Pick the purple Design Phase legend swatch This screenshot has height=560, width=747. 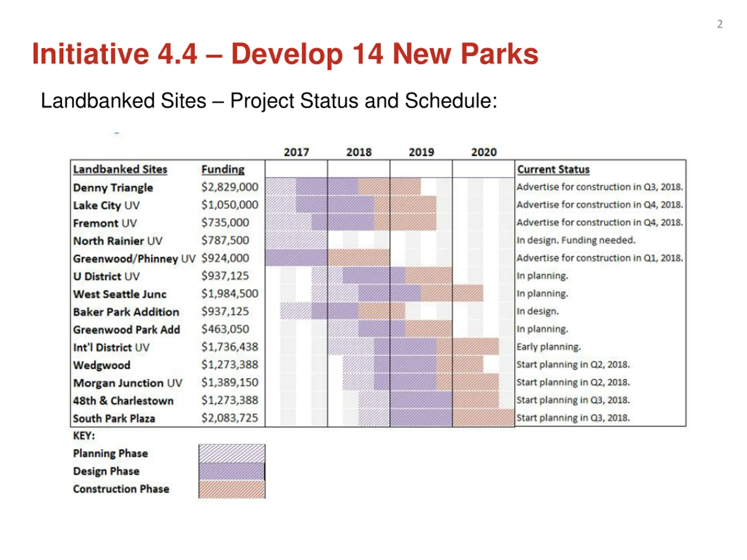click(x=232, y=471)
